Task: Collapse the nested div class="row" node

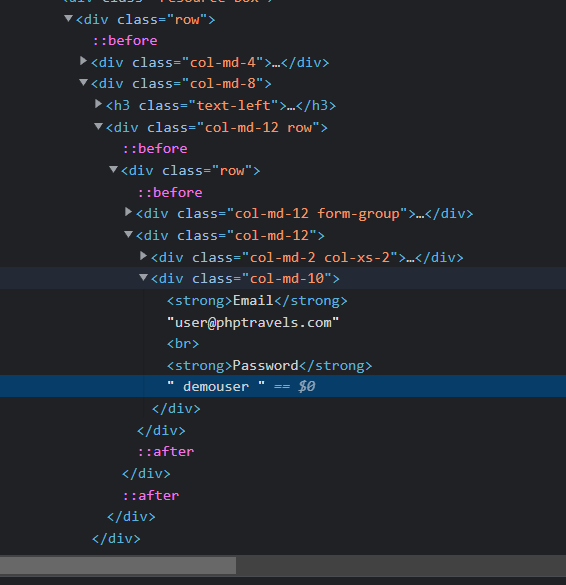Action: [x=113, y=170]
